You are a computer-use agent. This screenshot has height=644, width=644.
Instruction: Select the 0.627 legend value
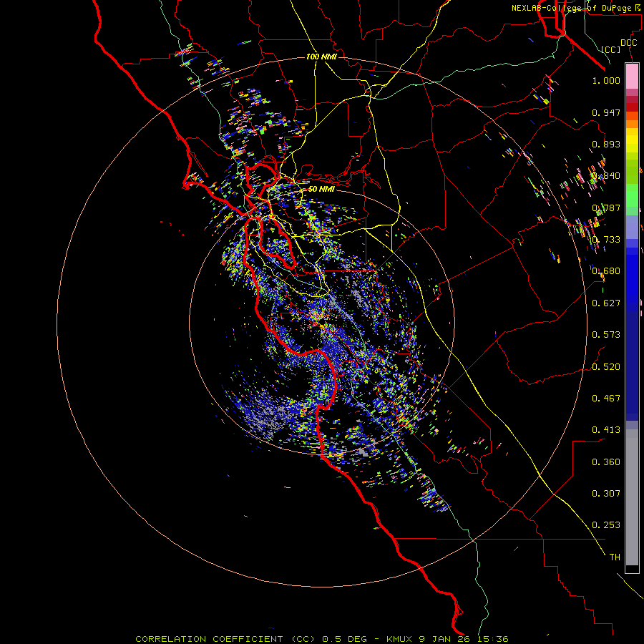tap(606, 303)
